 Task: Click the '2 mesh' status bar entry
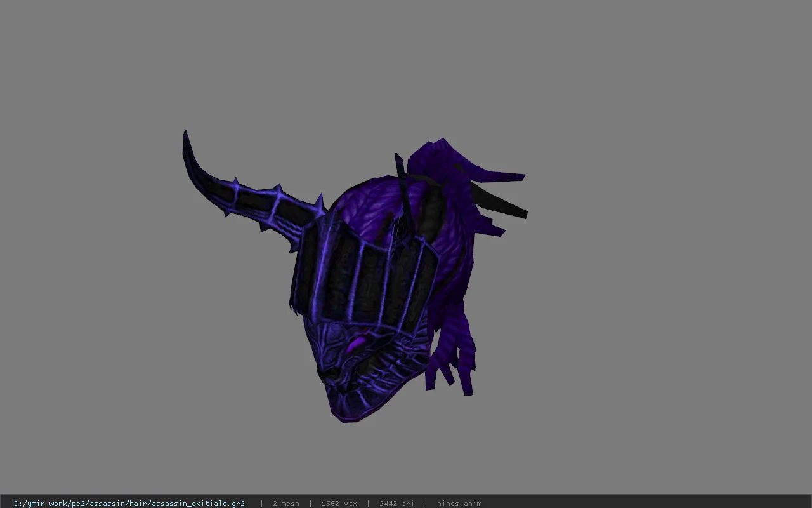[x=285, y=504]
